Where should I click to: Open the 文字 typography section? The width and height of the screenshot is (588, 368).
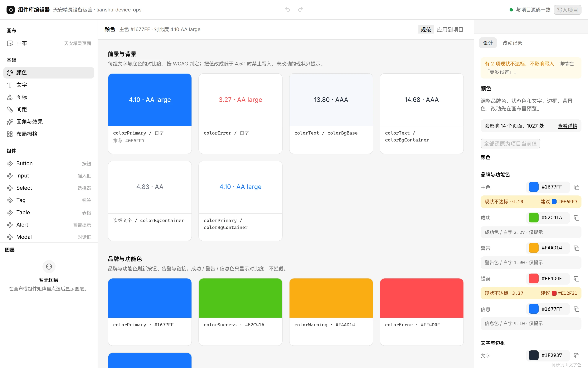point(49,85)
